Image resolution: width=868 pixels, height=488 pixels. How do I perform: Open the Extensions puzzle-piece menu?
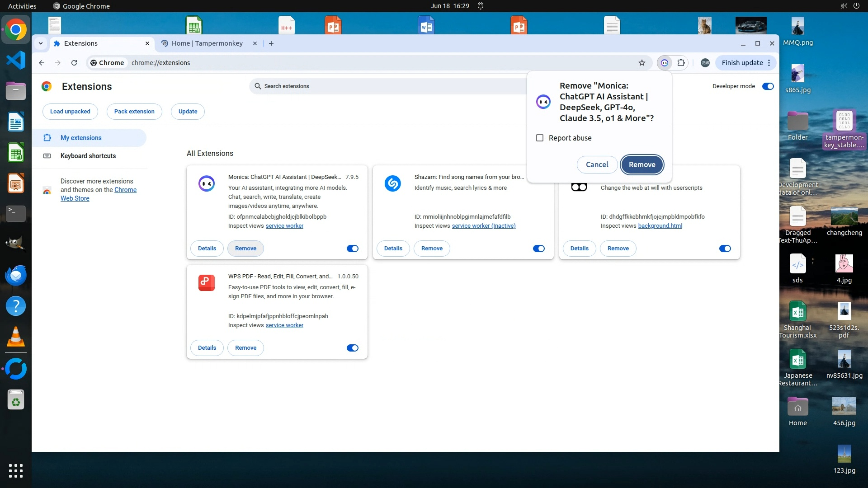[681, 63]
